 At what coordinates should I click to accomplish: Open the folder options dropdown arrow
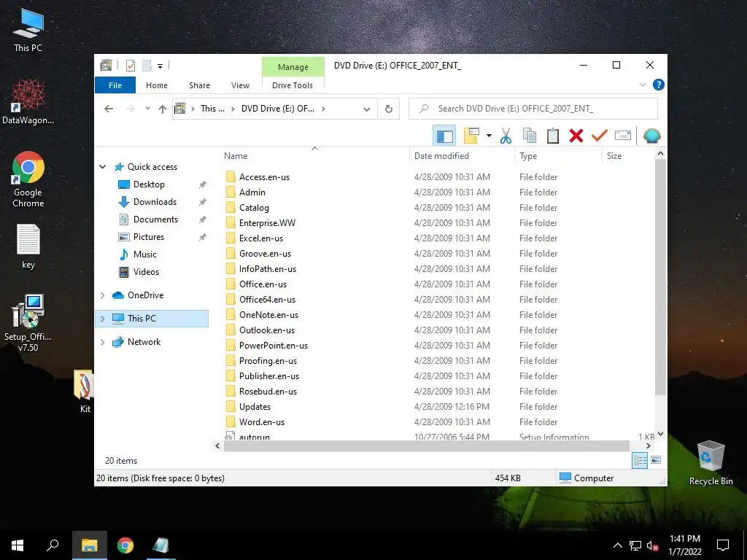click(489, 136)
